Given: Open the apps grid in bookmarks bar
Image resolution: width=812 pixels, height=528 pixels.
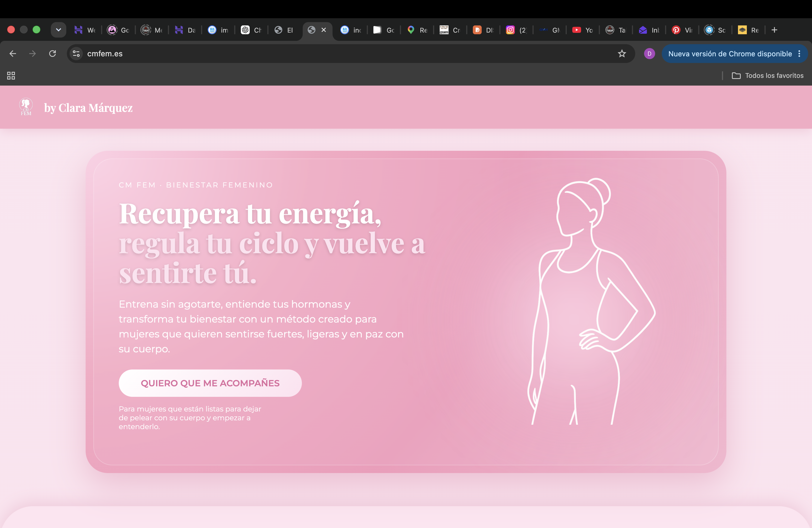Looking at the screenshot, I should [11, 75].
